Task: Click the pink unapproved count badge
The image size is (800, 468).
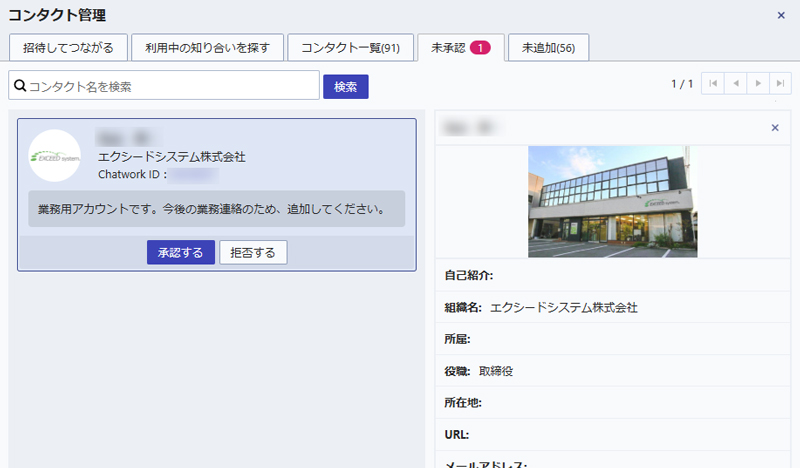Action: [x=480, y=47]
